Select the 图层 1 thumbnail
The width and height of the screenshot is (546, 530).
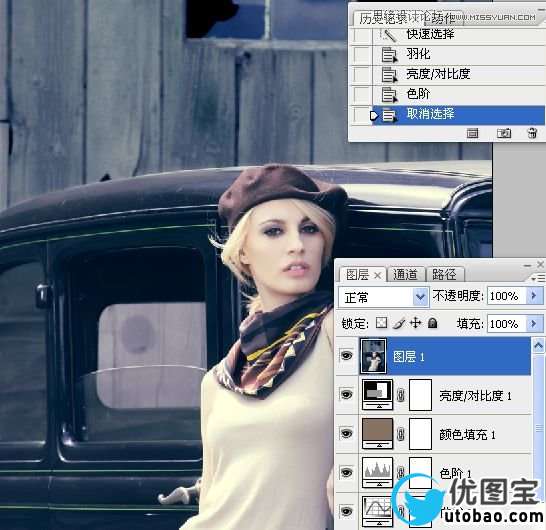(373, 356)
